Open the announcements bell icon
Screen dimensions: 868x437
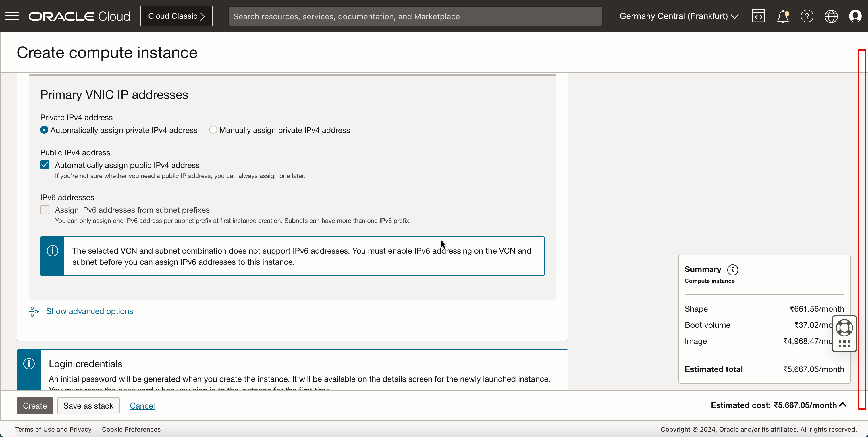pos(782,16)
